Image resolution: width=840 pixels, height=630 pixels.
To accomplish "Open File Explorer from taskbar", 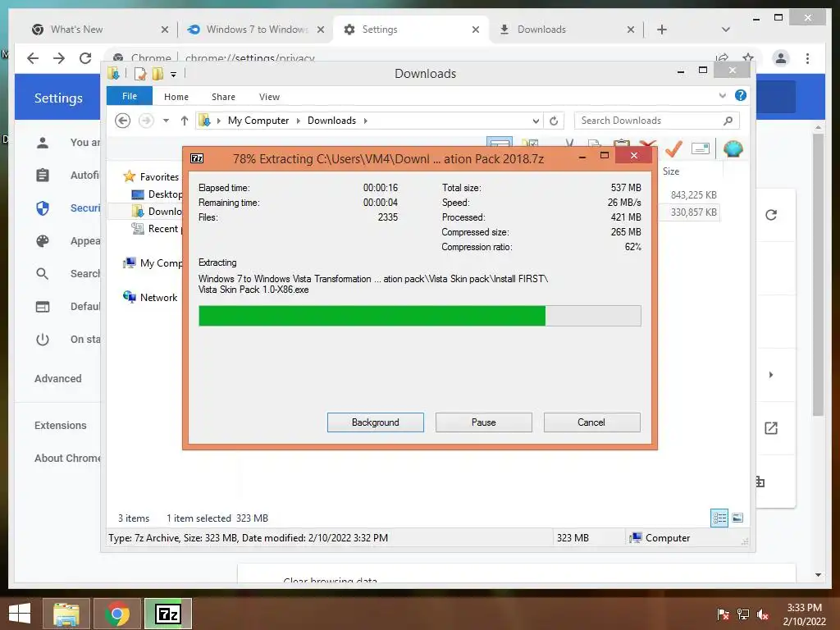I will tap(66, 614).
